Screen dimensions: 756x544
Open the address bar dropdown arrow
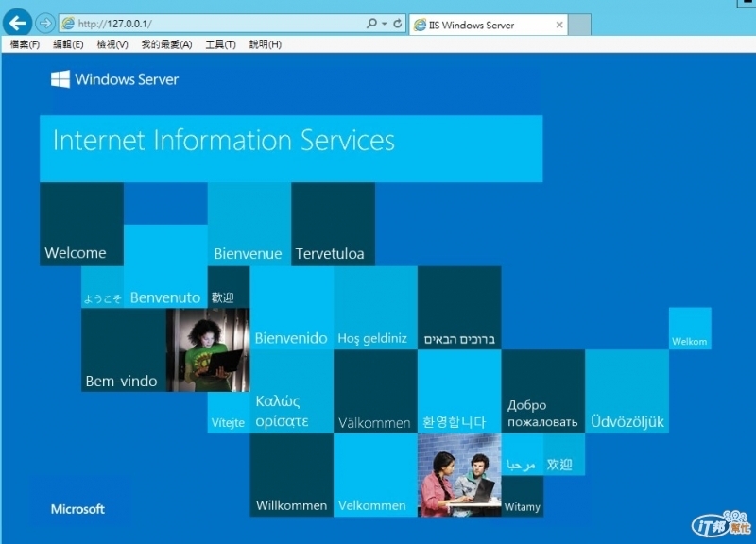click(x=385, y=24)
